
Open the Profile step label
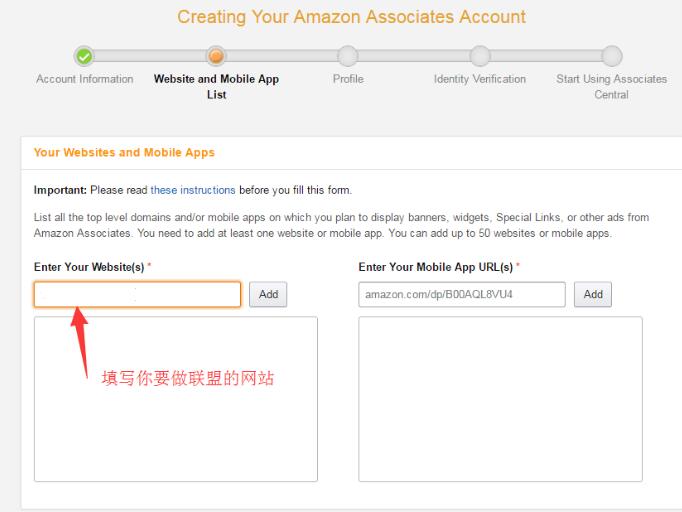tap(348, 79)
